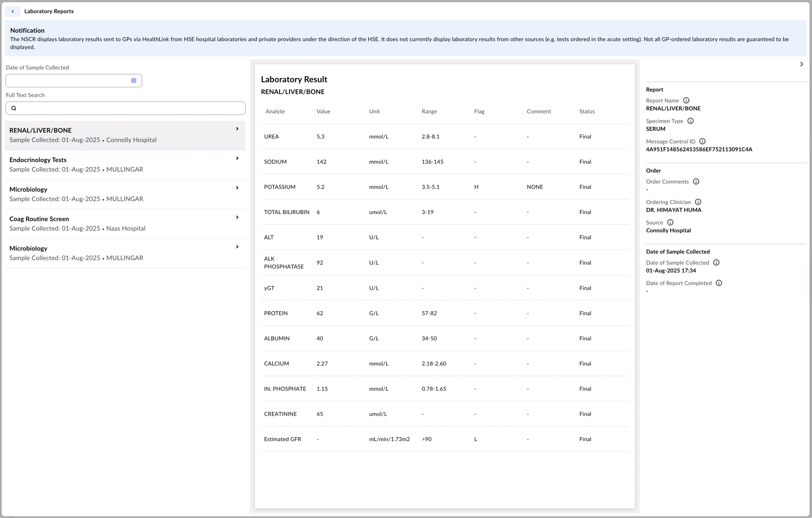Screen dimensions: 812x518
Task: Click the info icon next to Specimen Type
Action: pos(691,121)
